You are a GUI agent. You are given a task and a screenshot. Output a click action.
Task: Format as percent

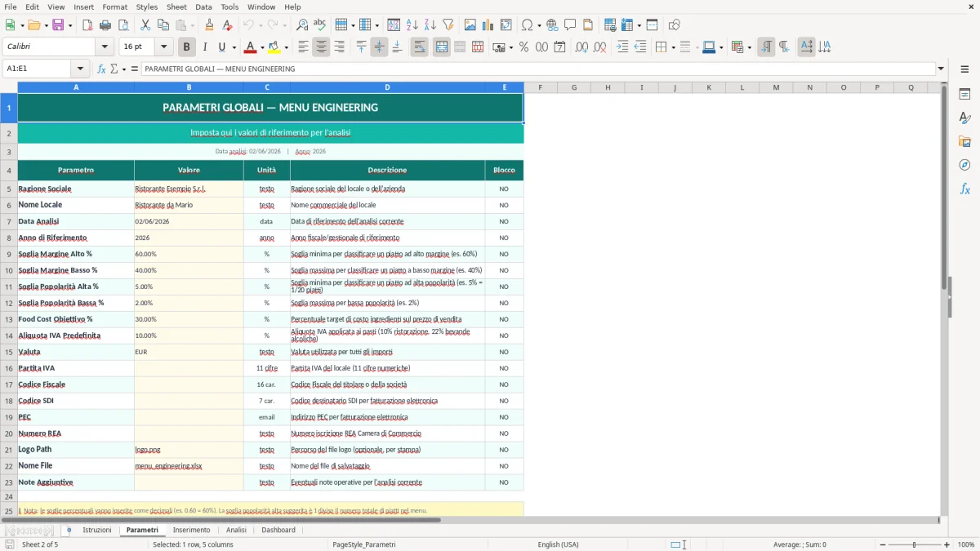tap(523, 47)
